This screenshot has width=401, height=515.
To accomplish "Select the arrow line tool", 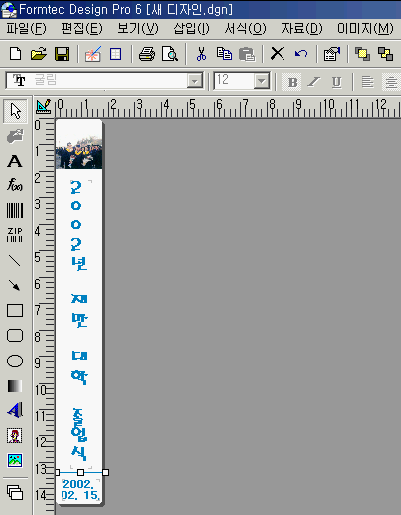I will [x=15, y=285].
